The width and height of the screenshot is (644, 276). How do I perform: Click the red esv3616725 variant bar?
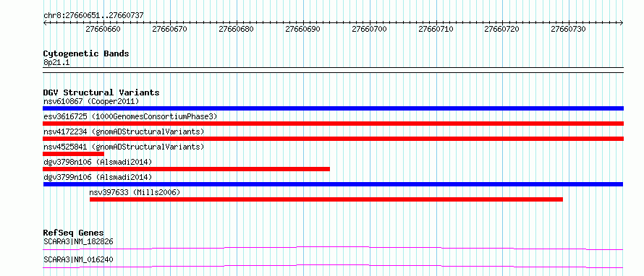[333, 124]
